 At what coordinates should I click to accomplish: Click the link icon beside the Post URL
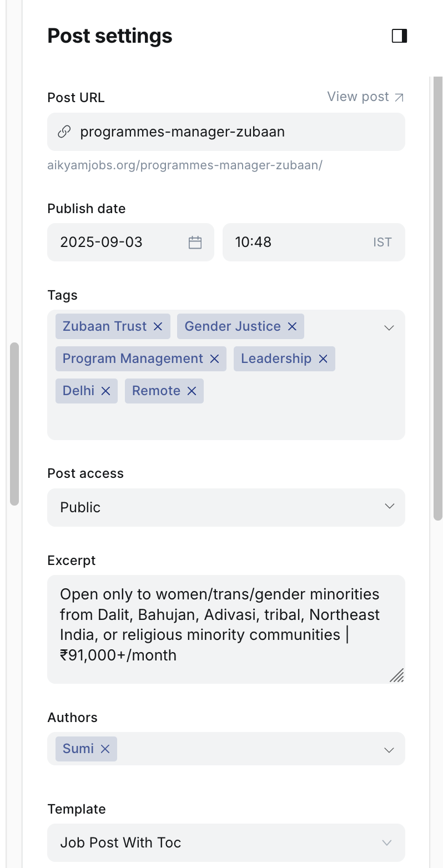click(64, 132)
